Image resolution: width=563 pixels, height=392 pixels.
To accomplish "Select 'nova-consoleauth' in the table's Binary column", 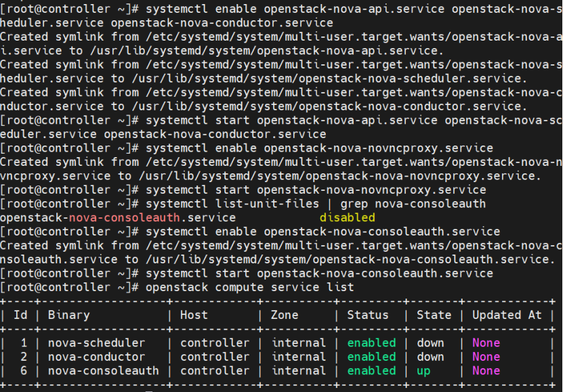I will (104, 370).
